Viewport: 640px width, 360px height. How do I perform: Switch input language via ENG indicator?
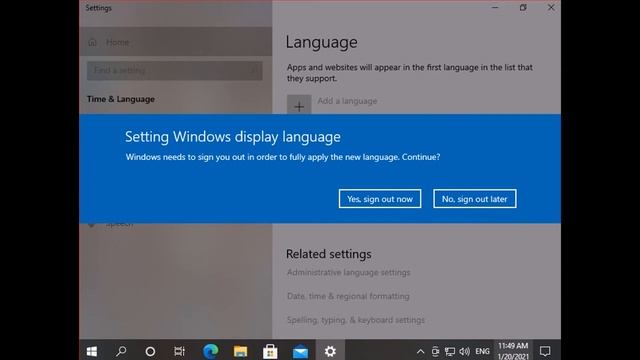click(482, 351)
